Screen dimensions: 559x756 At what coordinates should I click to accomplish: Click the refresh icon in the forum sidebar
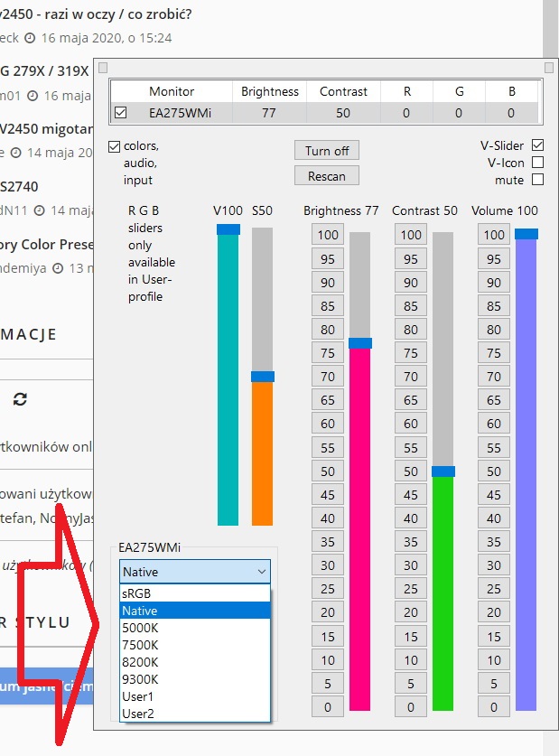click(x=20, y=398)
